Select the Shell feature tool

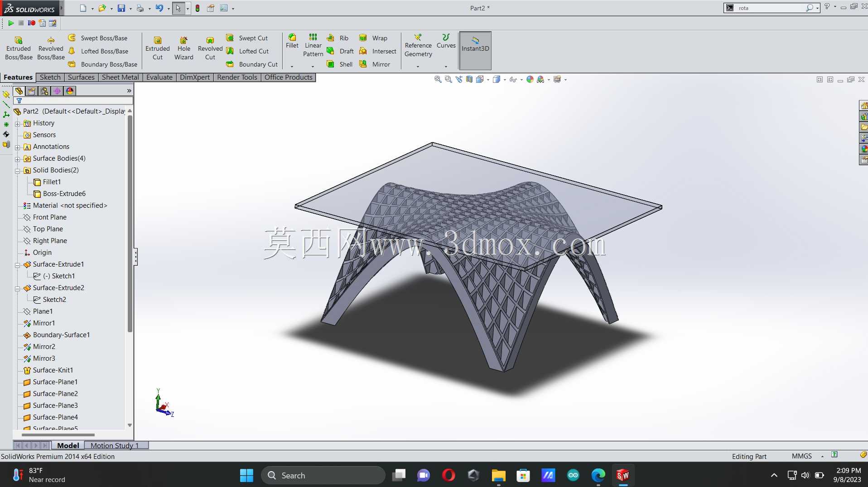[x=340, y=64]
